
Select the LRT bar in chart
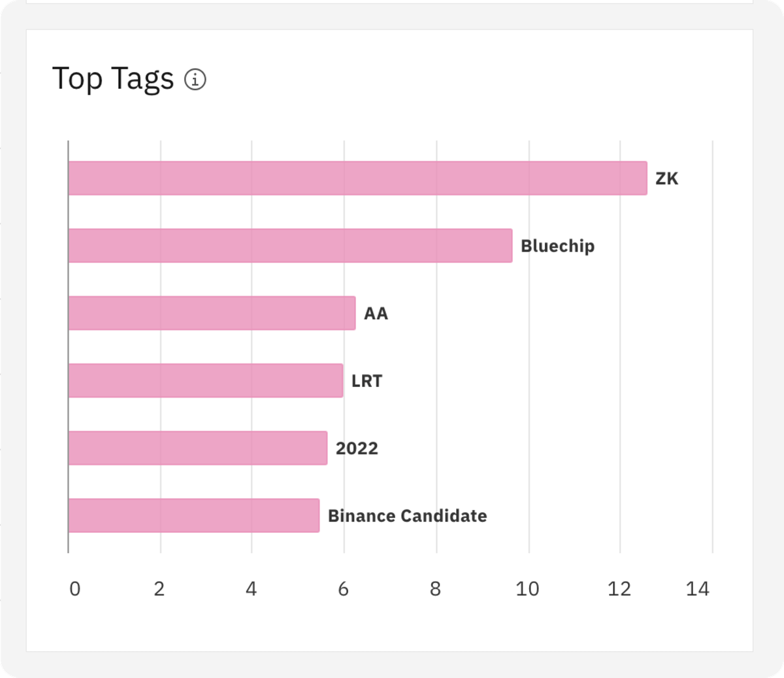pos(205,381)
